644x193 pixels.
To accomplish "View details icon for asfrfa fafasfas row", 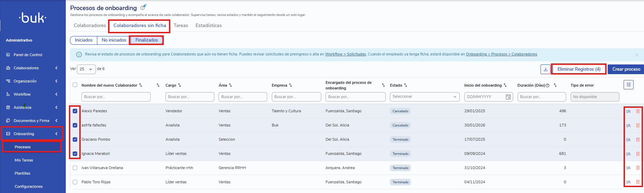I will [628, 125].
